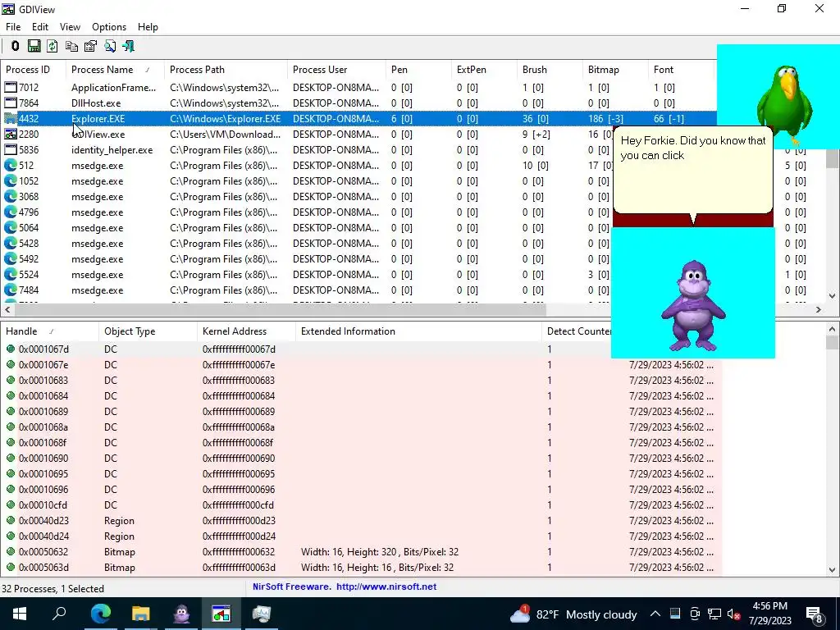Select msedge.exe row with ID 5524
840x630 pixels.
coord(306,275)
